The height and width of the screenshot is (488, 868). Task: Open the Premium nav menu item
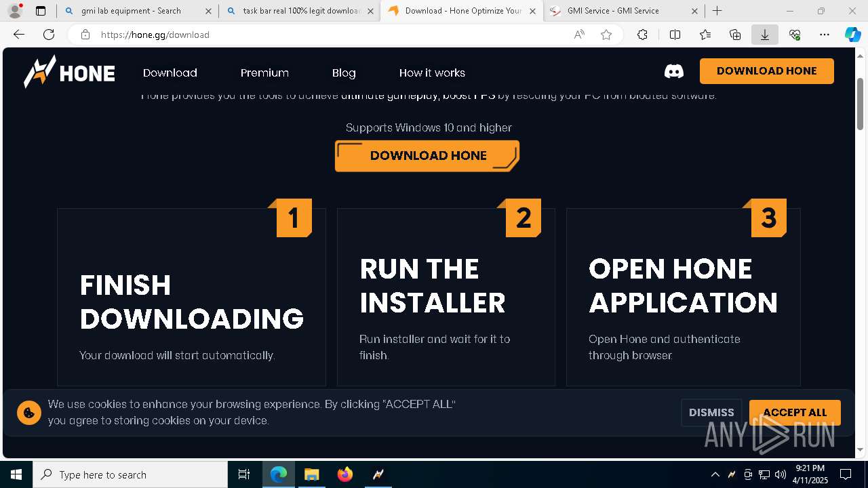click(x=264, y=73)
